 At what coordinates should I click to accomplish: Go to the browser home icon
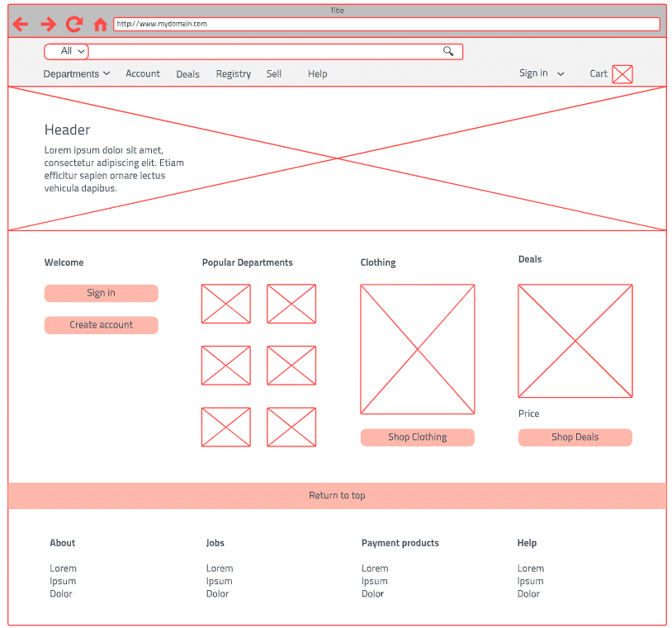pos(100,24)
